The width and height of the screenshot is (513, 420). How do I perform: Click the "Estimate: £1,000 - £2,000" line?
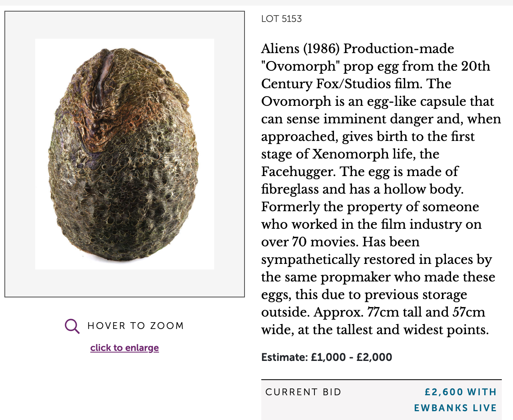(326, 357)
